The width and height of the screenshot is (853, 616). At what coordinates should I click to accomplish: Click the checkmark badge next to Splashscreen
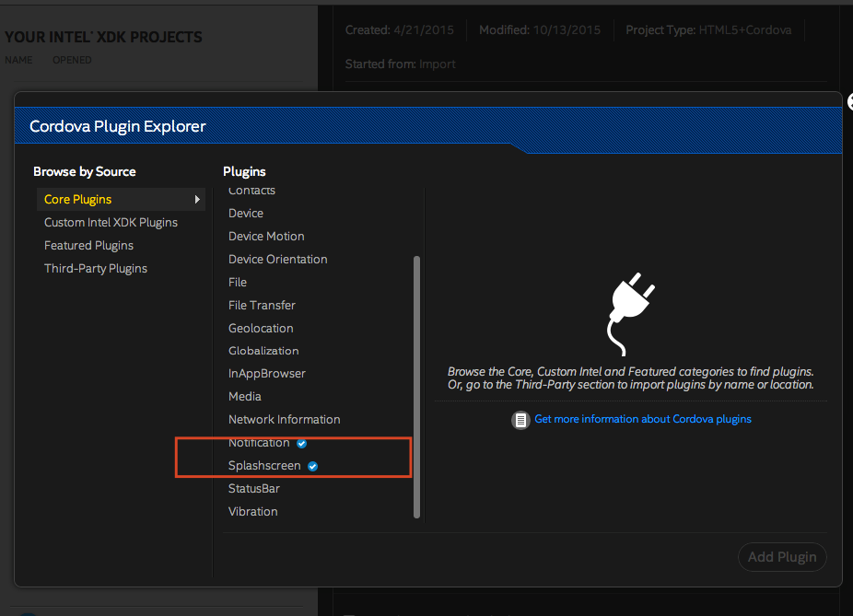313,467
